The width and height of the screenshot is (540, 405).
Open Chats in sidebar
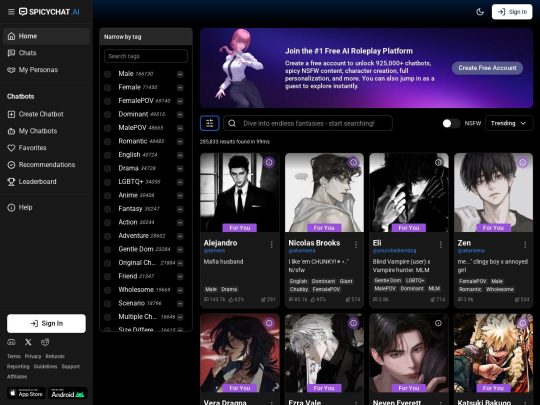tap(46, 53)
